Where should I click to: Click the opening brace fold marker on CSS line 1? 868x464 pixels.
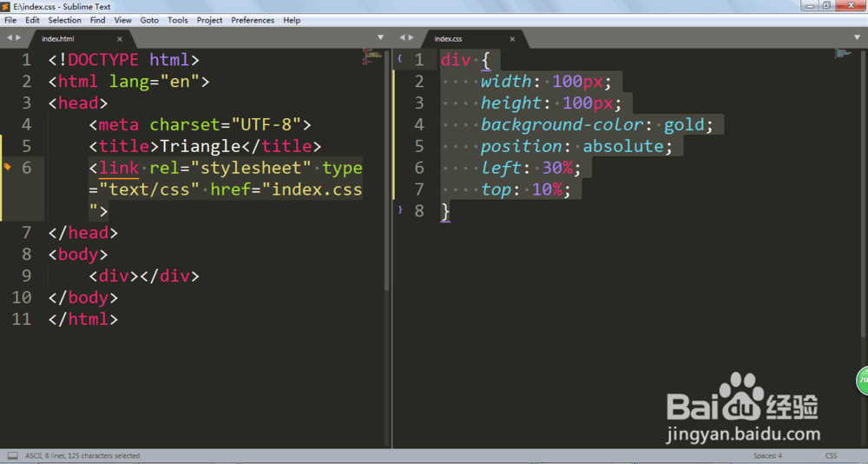[399, 58]
